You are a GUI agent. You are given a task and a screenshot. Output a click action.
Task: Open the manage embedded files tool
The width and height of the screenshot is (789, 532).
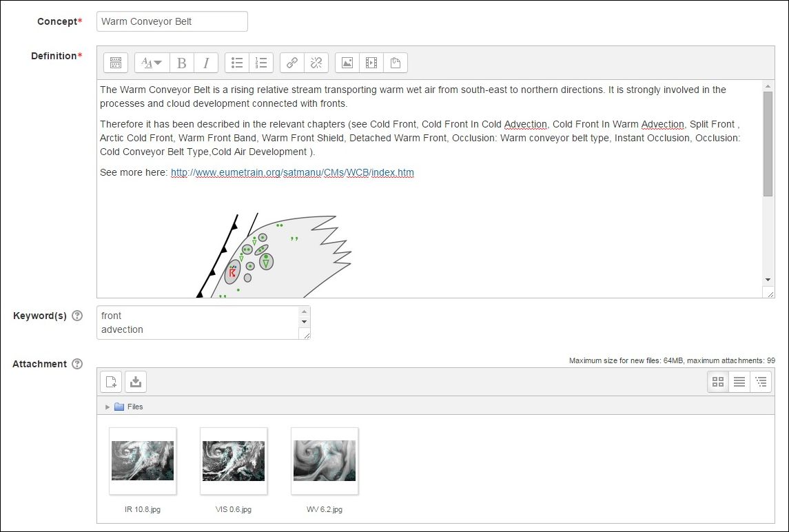click(x=396, y=63)
